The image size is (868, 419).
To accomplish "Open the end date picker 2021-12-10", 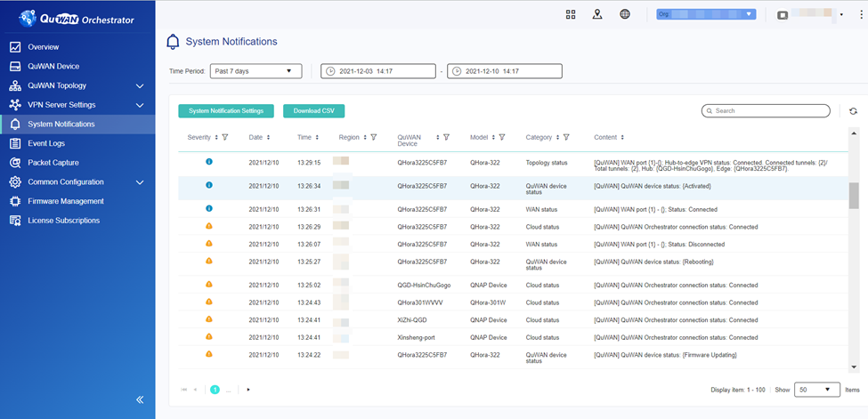I will [x=505, y=71].
